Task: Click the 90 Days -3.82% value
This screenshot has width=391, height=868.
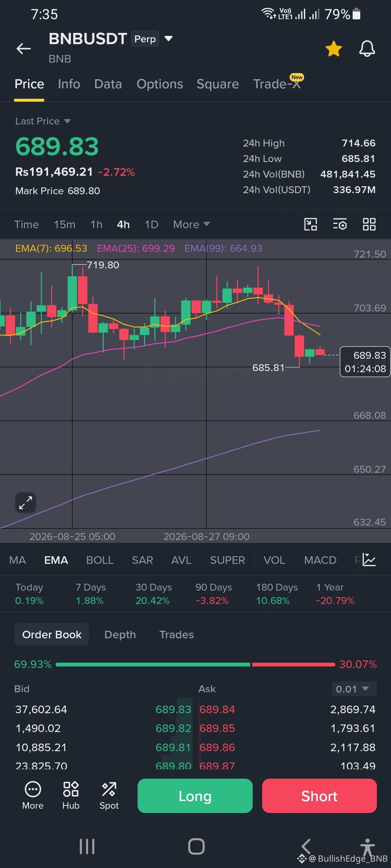Action: (212, 600)
